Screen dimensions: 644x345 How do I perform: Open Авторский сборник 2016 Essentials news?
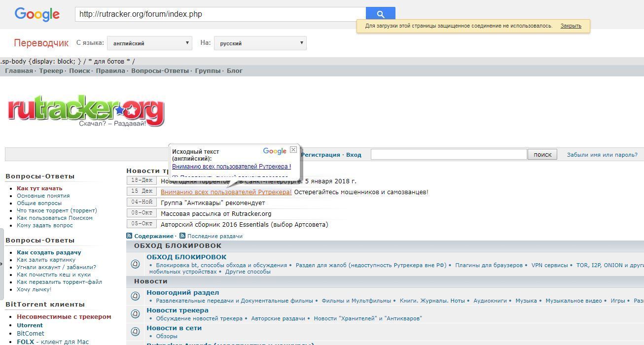click(x=244, y=225)
